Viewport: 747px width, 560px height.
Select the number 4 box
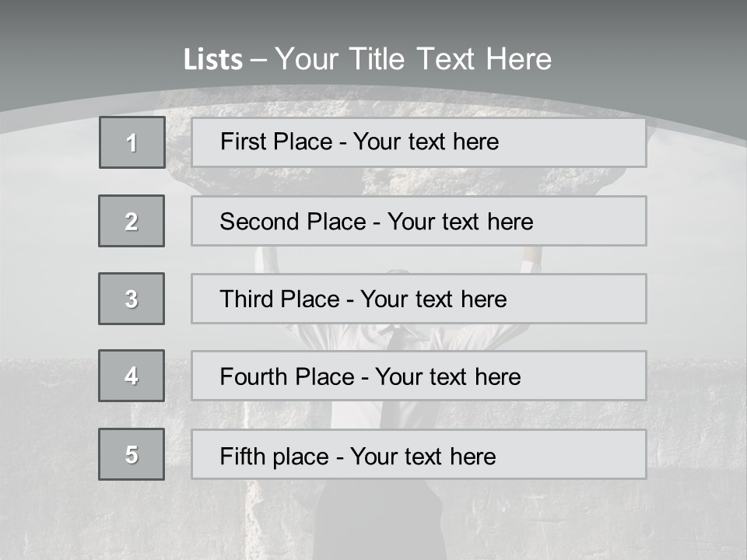(132, 376)
